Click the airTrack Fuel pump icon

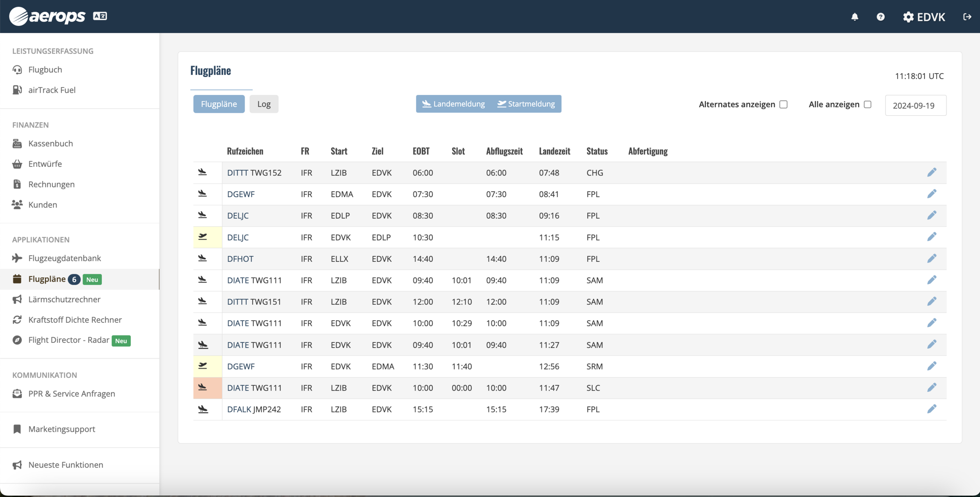point(17,90)
